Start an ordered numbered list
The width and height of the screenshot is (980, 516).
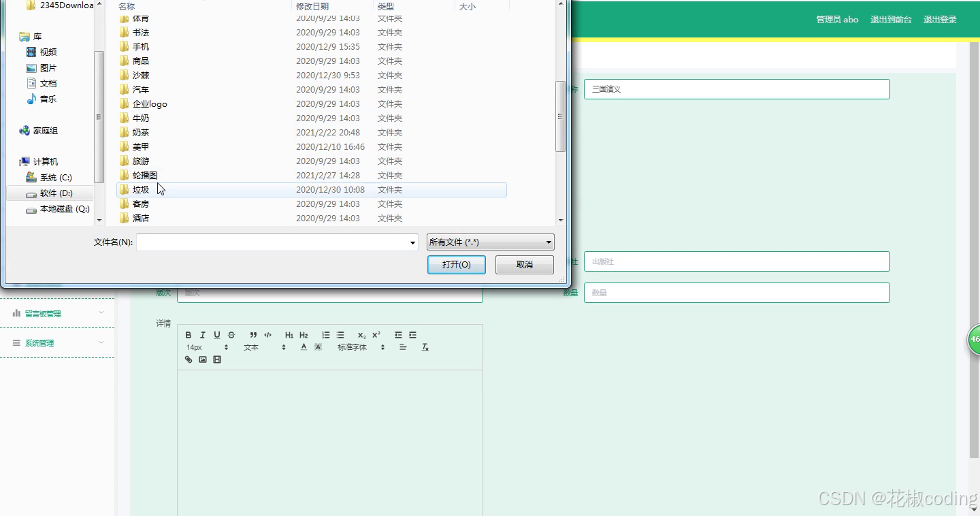[326, 335]
